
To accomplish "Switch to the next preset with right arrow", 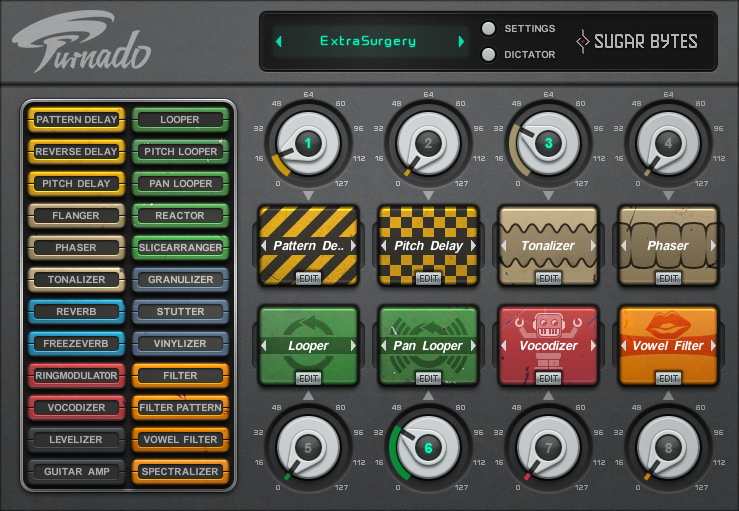I will coord(461,42).
